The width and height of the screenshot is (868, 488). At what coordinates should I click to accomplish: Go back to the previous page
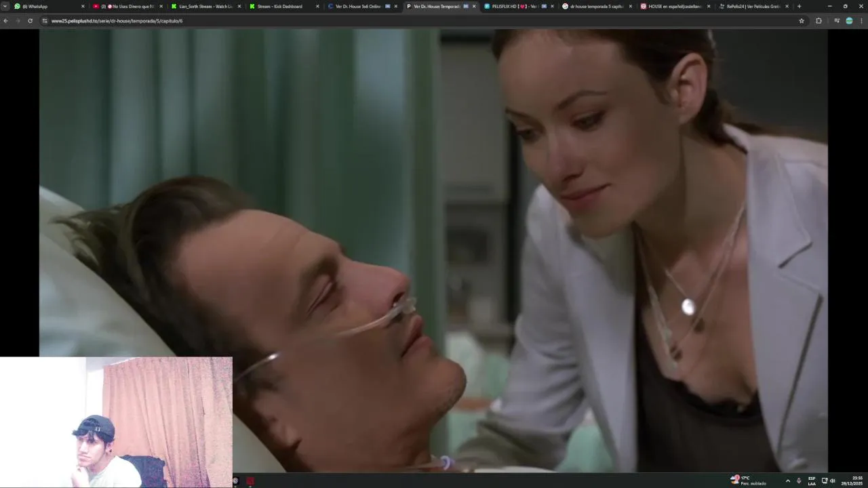tap(6, 21)
